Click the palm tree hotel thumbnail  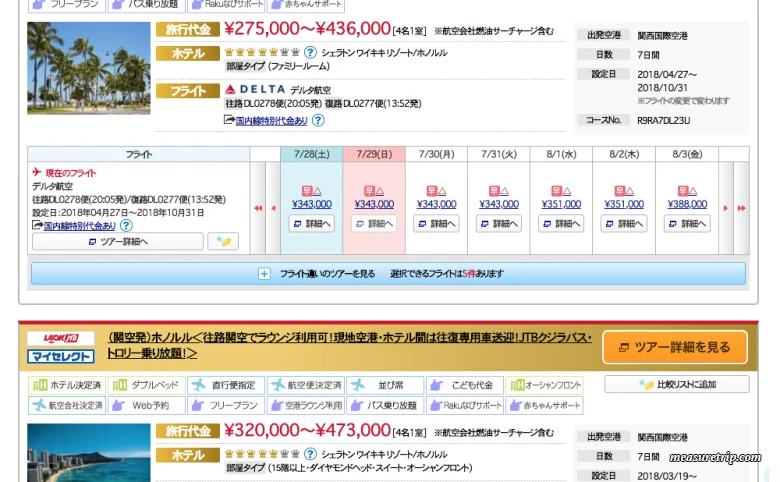89,68
